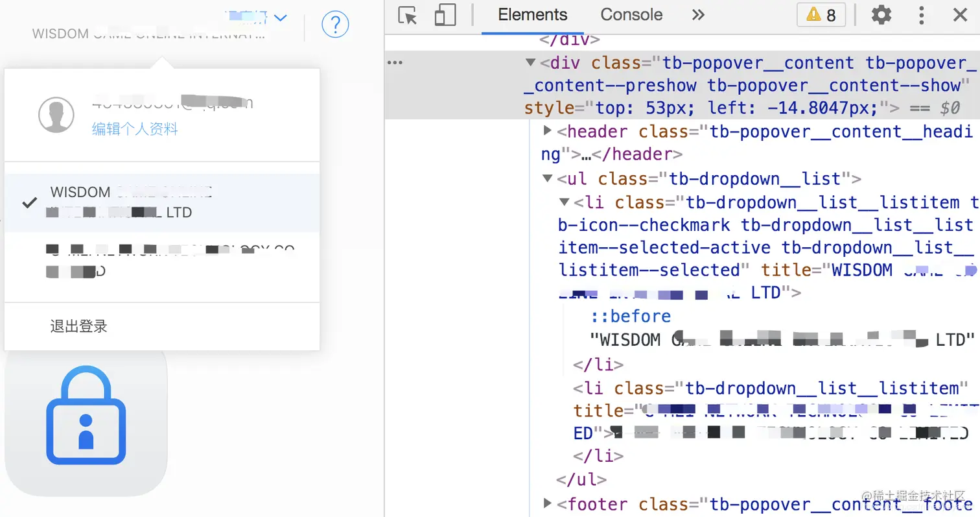The width and height of the screenshot is (980, 517).
Task: Select the second li tb-dropdown__list__listitem node
Action: tap(771, 411)
